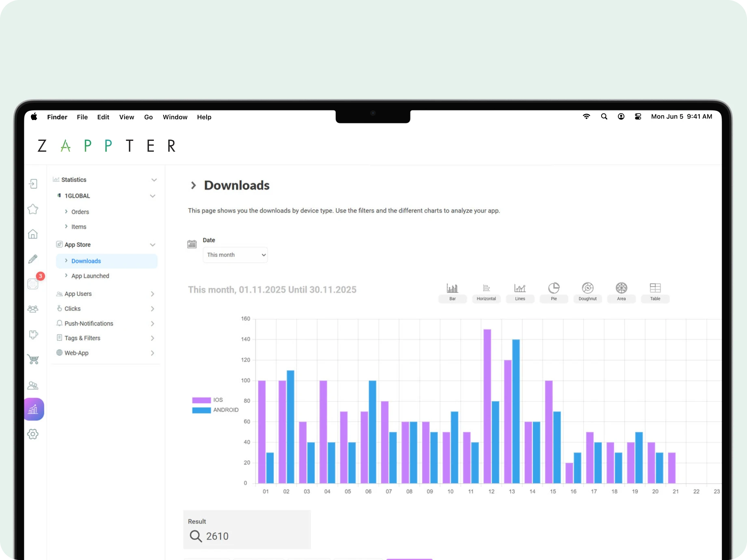Select the Doughnut chart type

587,292
